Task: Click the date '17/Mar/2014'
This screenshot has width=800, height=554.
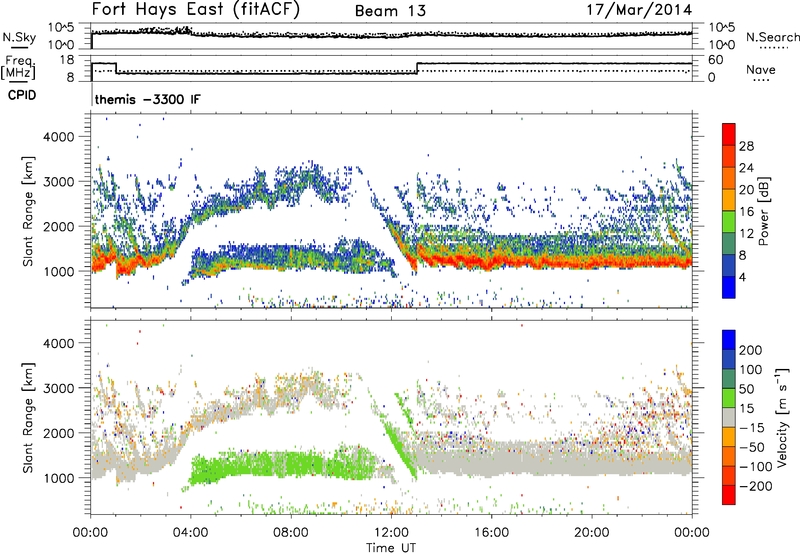Action: pyautogui.click(x=639, y=10)
